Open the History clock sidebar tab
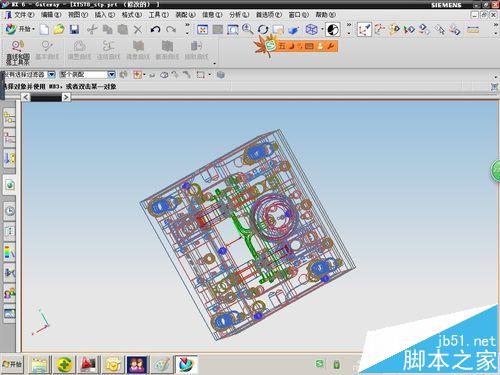The height and width of the screenshot is (375, 500). point(10,211)
